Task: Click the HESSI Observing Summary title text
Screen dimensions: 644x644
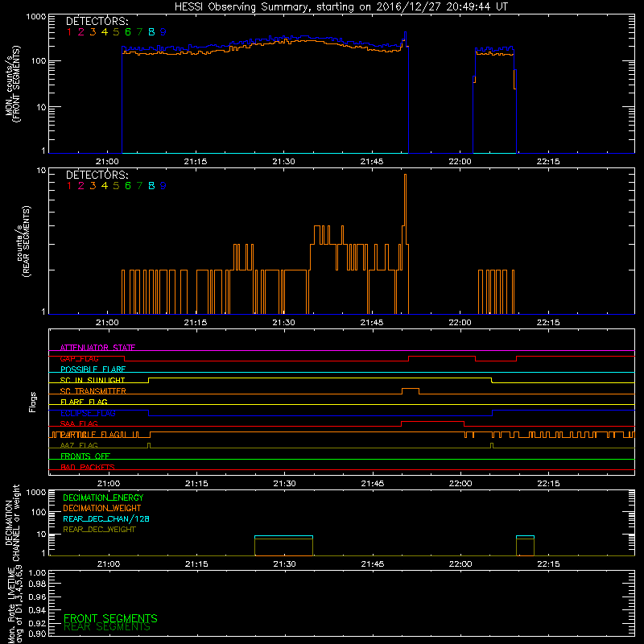Action: (x=341, y=7)
